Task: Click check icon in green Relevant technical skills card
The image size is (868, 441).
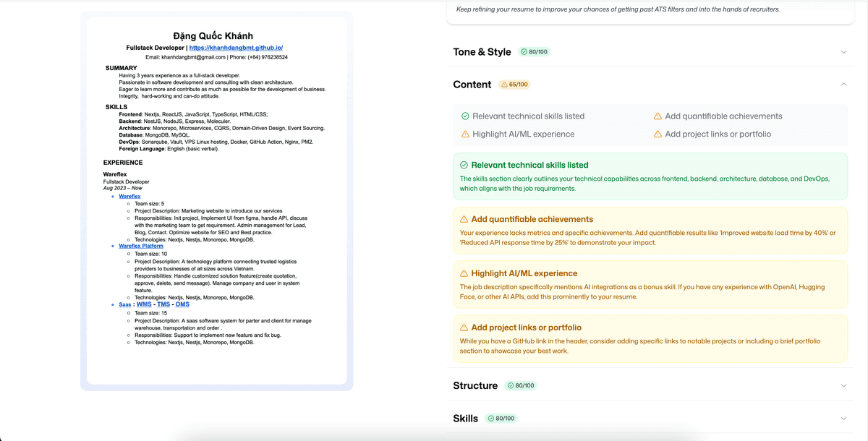Action: (464, 166)
